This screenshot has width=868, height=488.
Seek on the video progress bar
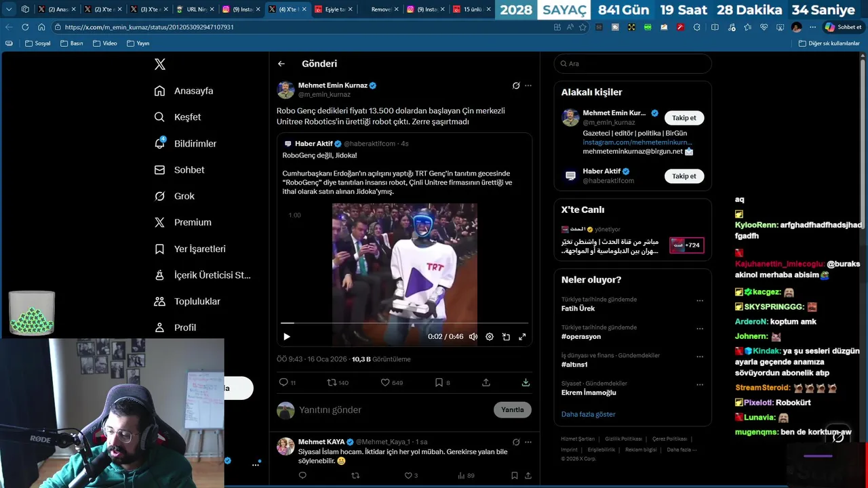(x=404, y=323)
